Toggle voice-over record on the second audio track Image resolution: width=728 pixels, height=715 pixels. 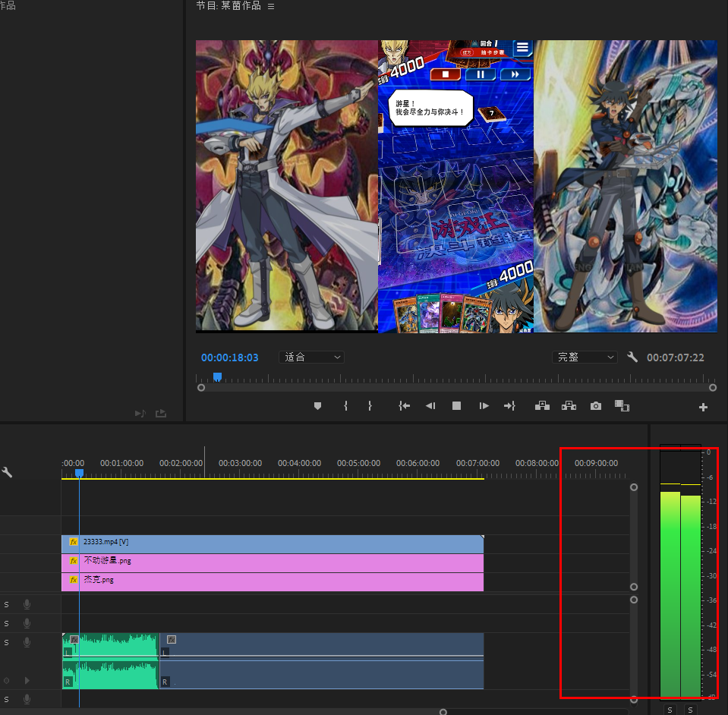coord(27,623)
